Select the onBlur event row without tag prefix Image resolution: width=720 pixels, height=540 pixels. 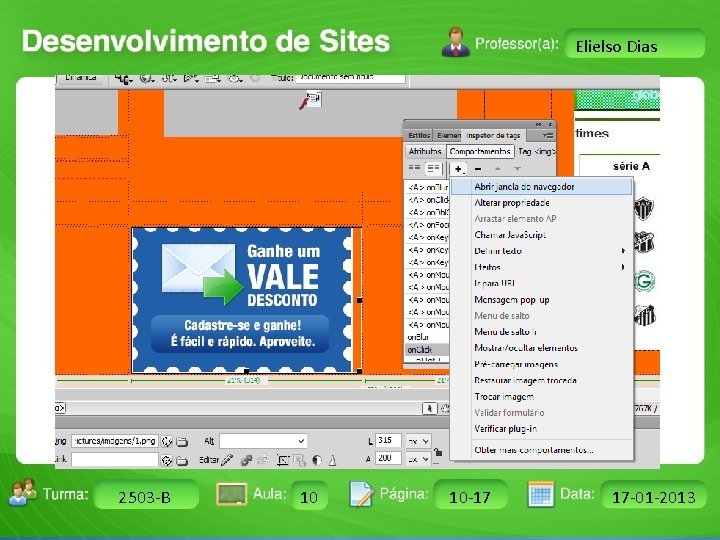pyautogui.click(x=428, y=337)
